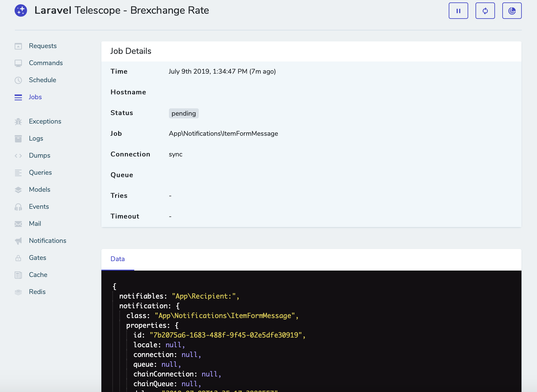
Task: Open the Requests section
Action: (43, 46)
